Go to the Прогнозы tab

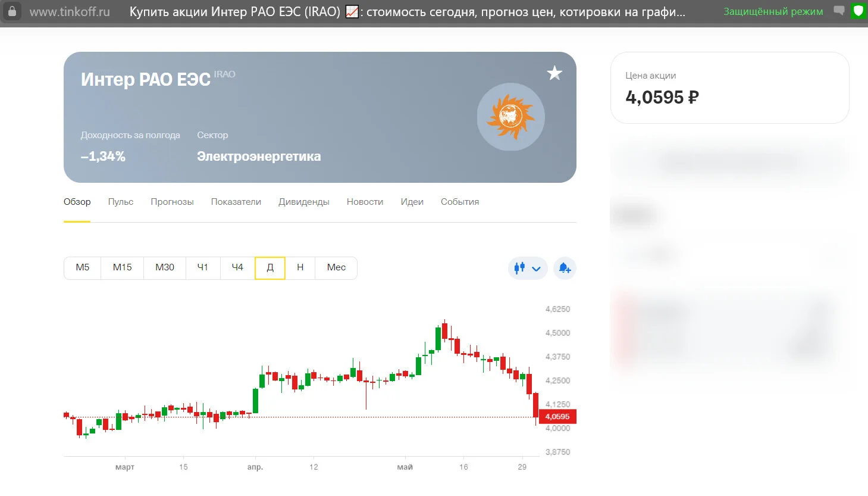[x=172, y=202]
